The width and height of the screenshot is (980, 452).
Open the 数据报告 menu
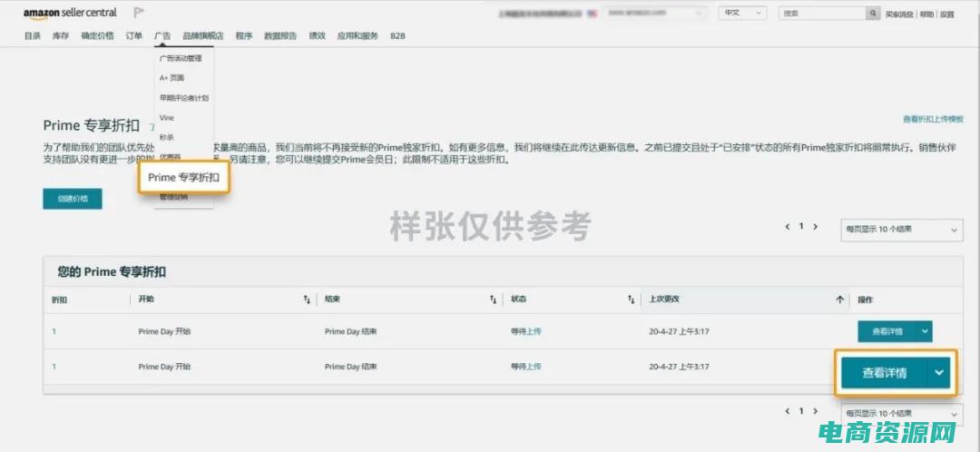280,36
